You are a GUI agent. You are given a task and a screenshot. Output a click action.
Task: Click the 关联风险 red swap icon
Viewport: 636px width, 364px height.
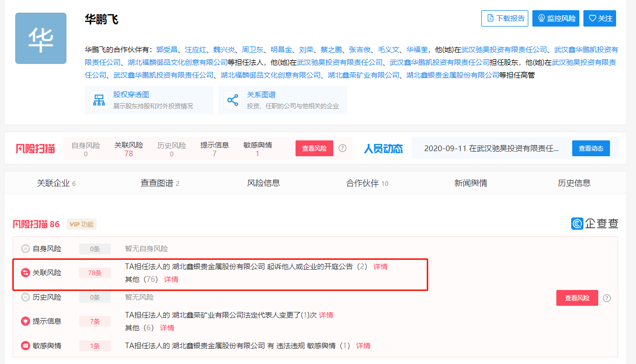click(25, 273)
